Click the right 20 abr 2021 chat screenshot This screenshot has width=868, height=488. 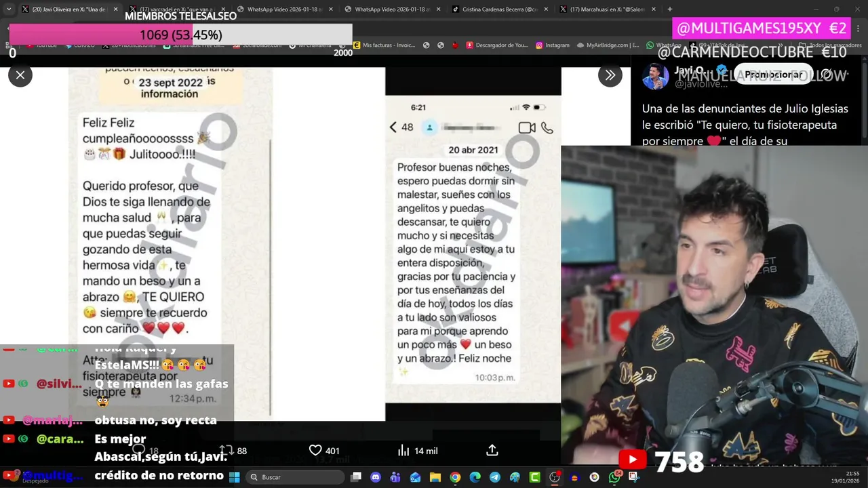coord(473,244)
